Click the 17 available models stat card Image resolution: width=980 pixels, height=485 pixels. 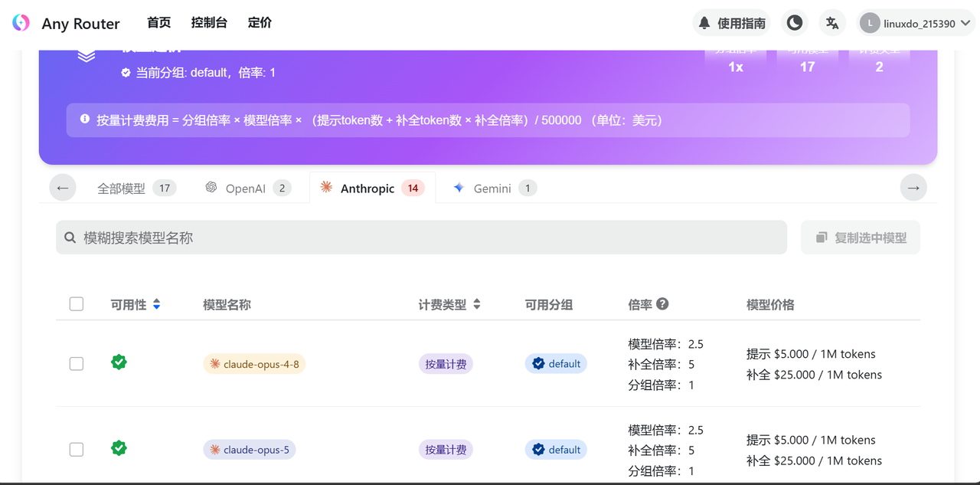[808, 62]
